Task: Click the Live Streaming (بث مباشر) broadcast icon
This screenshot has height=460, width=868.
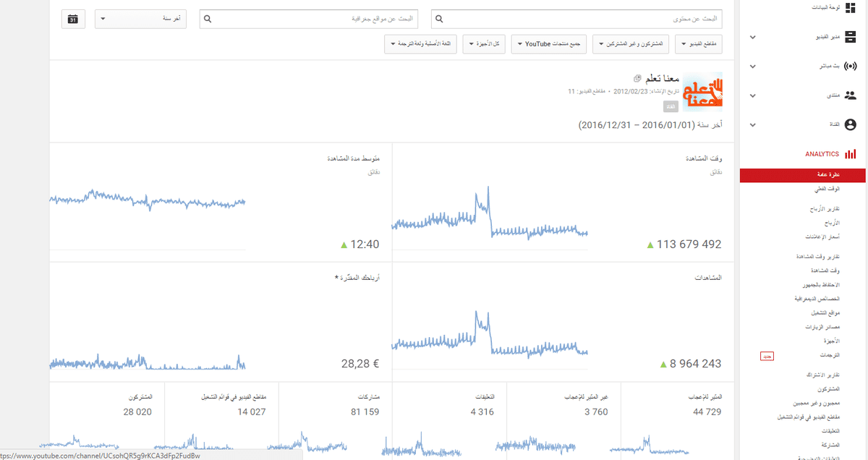Action: click(851, 66)
